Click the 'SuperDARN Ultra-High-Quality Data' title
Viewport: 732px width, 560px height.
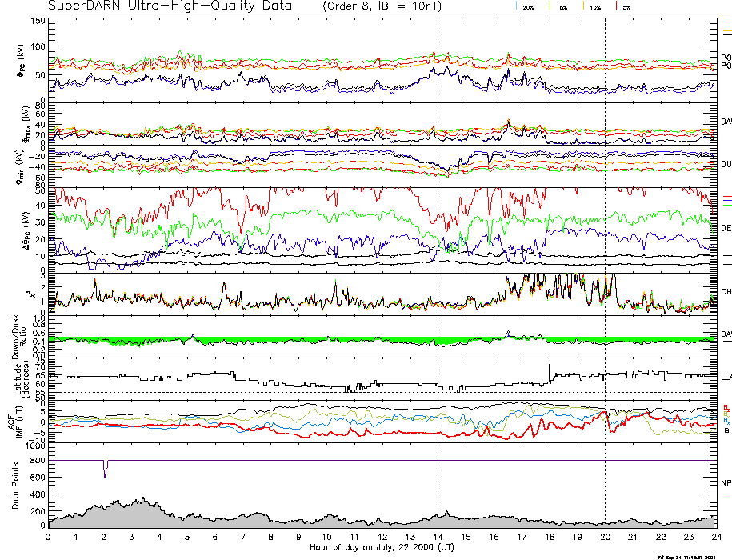click(170, 6)
